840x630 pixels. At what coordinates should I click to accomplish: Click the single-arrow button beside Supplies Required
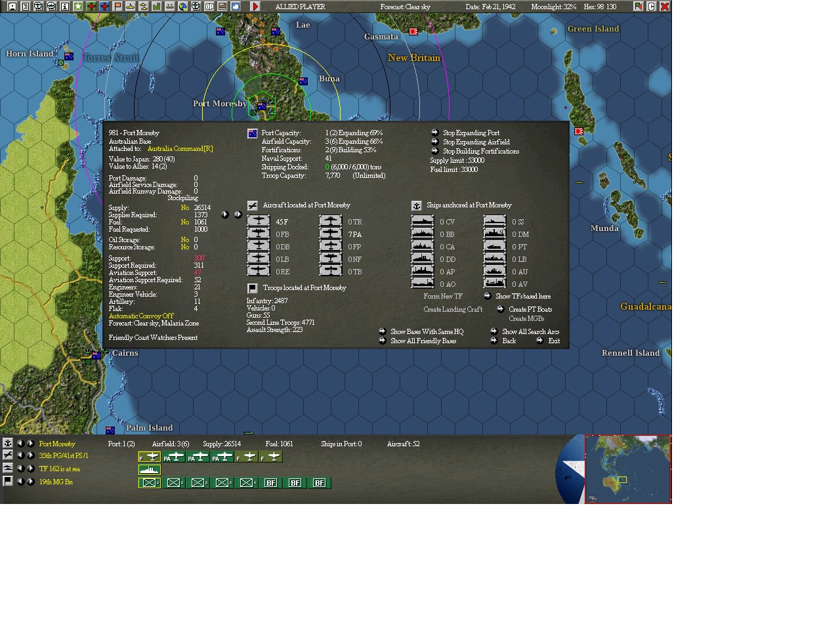point(225,215)
